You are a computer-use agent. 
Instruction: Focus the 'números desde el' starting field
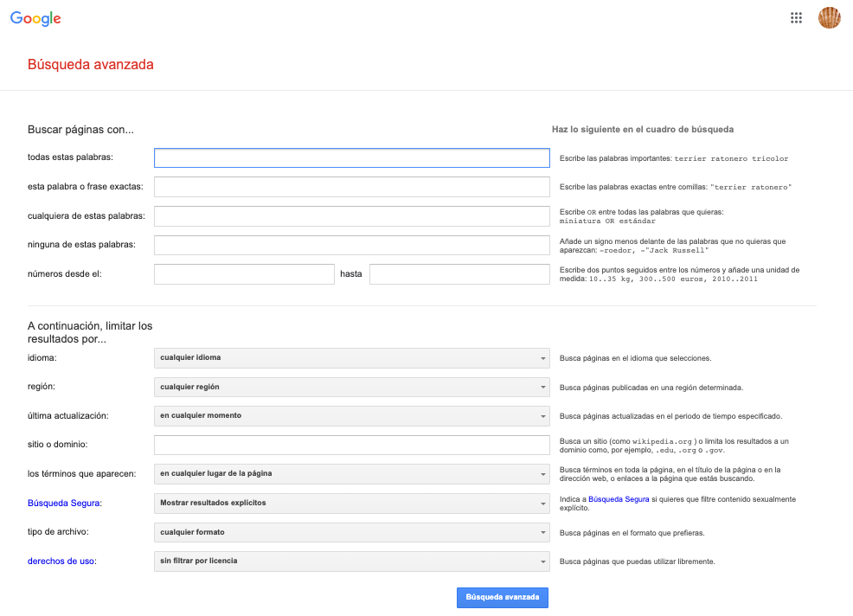pos(244,274)
